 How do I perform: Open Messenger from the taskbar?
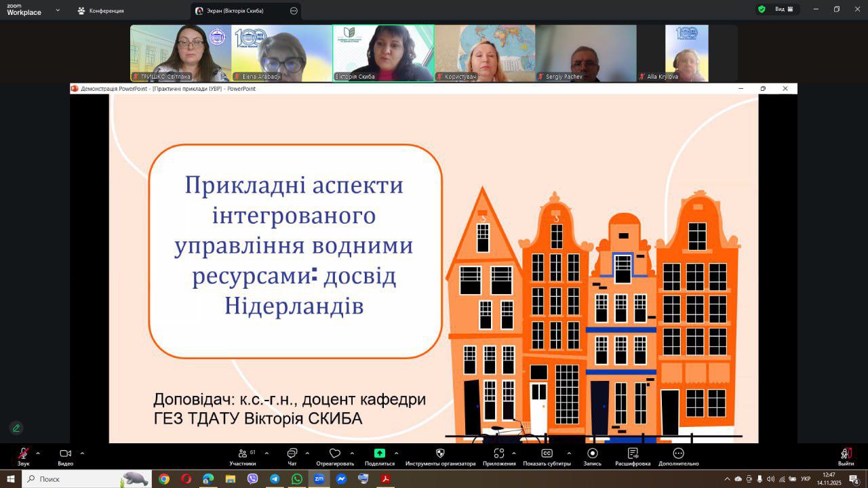[341, 479]
